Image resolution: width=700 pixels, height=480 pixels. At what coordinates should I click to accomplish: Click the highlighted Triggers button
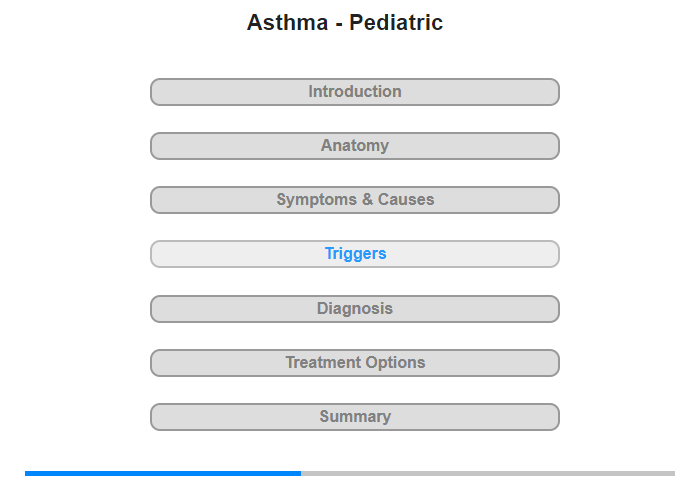pyautogui.click(x=355, y=254)
